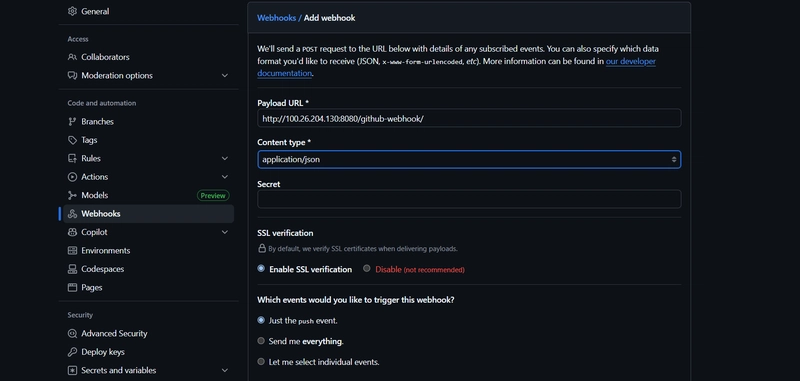Click the Branches icon in sidebar
800x381 pixels.
pos(72,121)
